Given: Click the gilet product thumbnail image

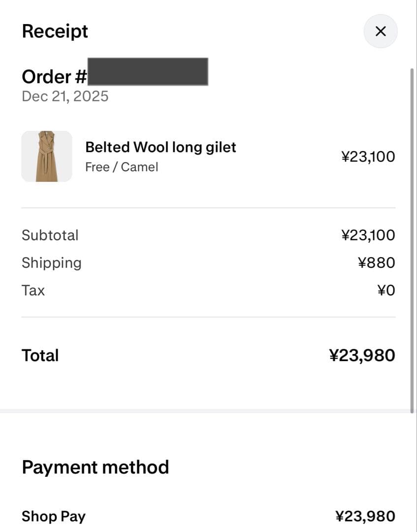Looking at the screenshot, I should (47, 156).
